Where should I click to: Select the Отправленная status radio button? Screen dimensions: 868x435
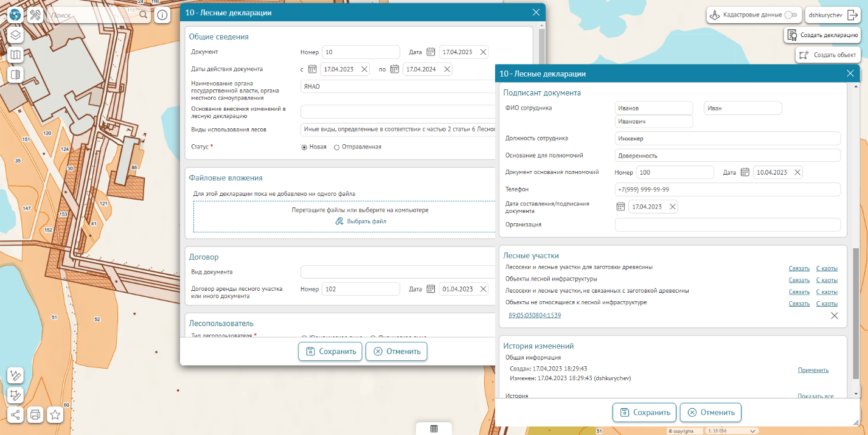point(336,147)
